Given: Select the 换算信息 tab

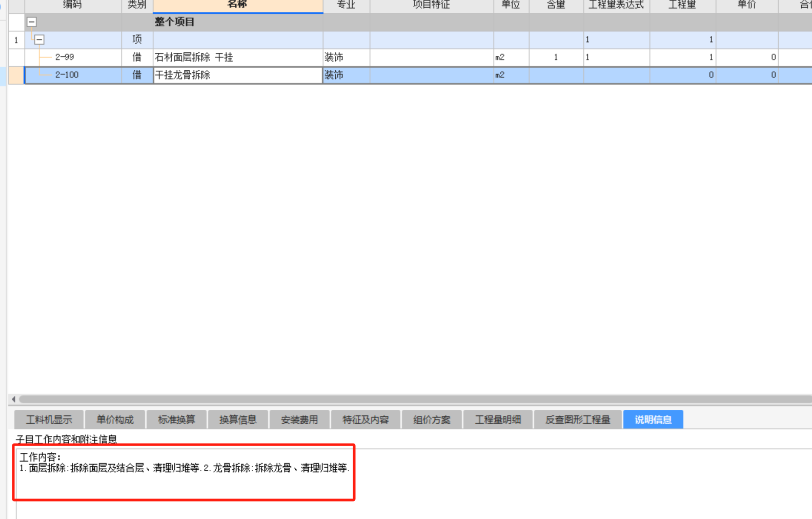Looking at the screenshot, I should 238,420.
